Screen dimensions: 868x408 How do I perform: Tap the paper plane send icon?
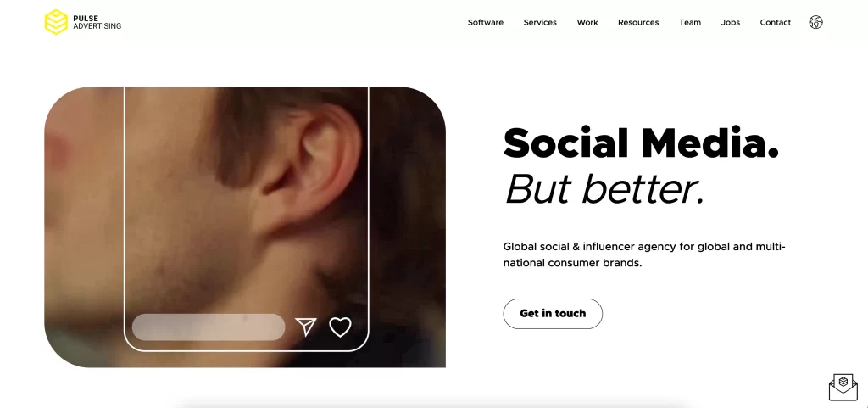click(x=305, y=327)
